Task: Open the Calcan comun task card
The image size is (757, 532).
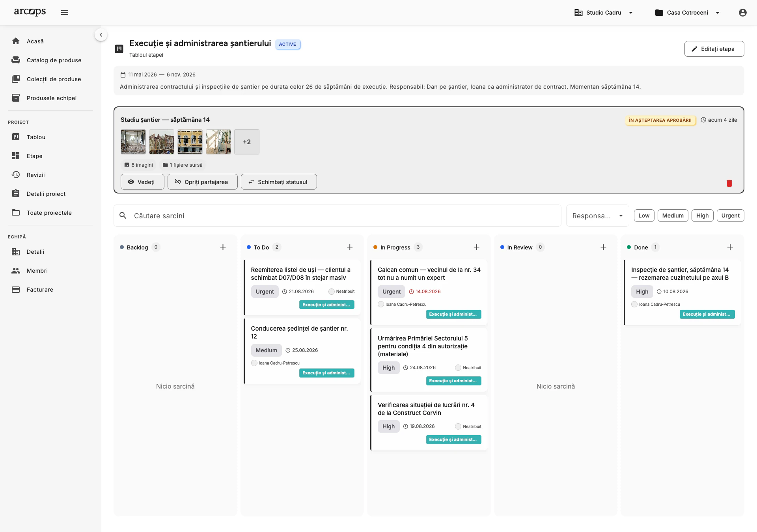Action: coord(429,292)
